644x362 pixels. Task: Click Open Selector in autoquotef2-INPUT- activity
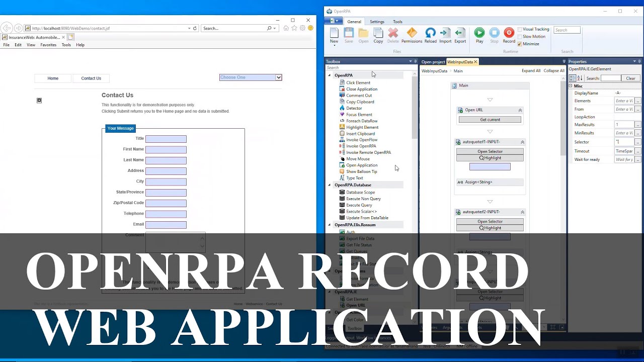(490, 221)
